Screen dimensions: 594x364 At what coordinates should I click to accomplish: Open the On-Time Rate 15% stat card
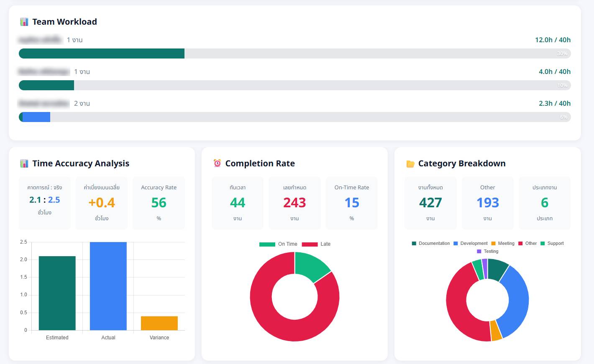point(351,203)
